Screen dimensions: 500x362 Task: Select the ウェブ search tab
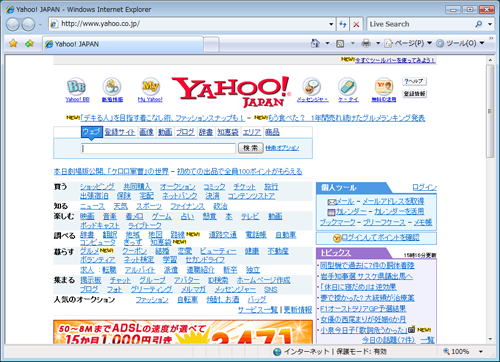coord(92,132)
